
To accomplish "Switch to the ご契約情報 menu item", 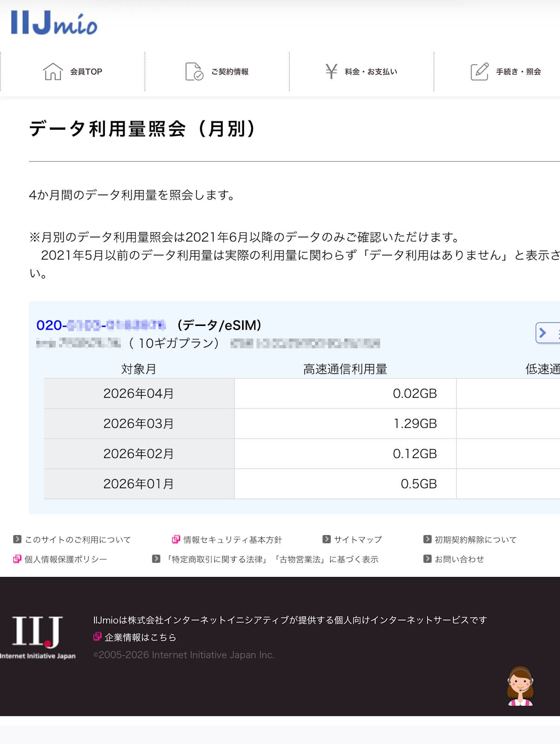I will [x=231, y=72].
